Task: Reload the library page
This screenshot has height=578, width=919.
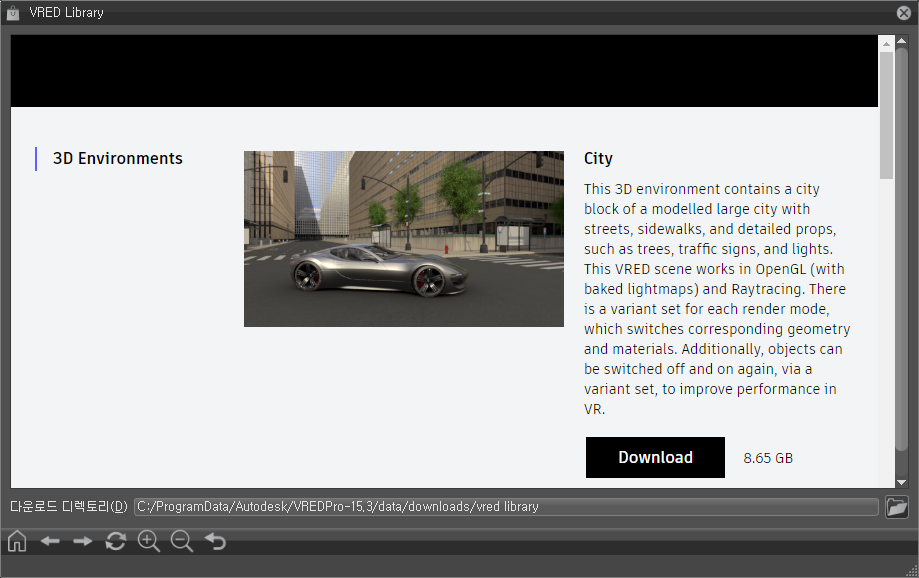Action: (x=115, y=541)
